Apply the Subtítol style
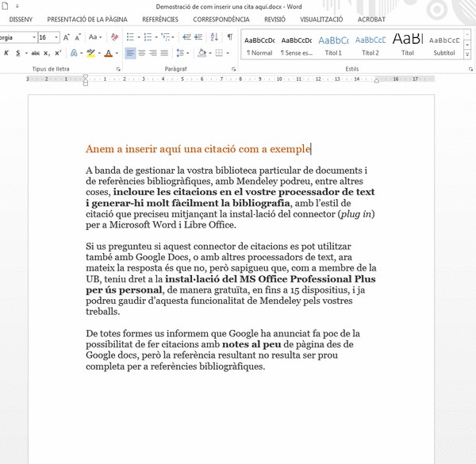The width and height of the screenshot is (476, 464). click(x=444, y=45)
